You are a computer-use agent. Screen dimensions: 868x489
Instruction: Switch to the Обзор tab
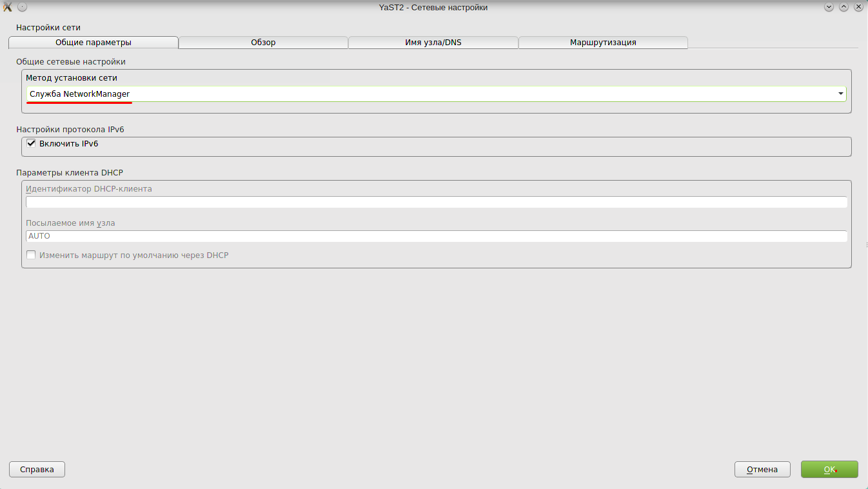(263, 43)
